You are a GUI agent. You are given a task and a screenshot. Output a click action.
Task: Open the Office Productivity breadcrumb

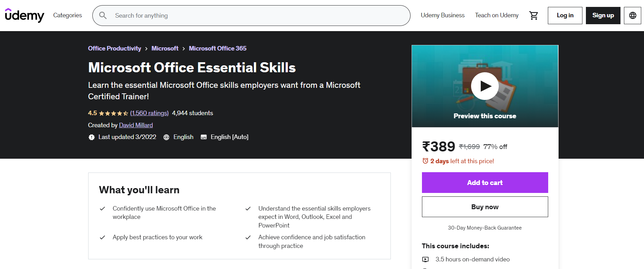114,48
